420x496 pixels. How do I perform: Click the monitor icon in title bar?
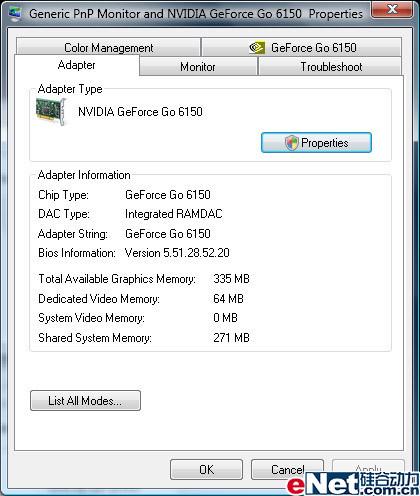pos(14,13)
